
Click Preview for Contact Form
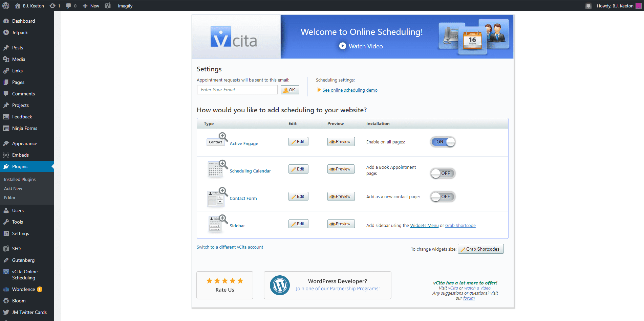(341, 197)
